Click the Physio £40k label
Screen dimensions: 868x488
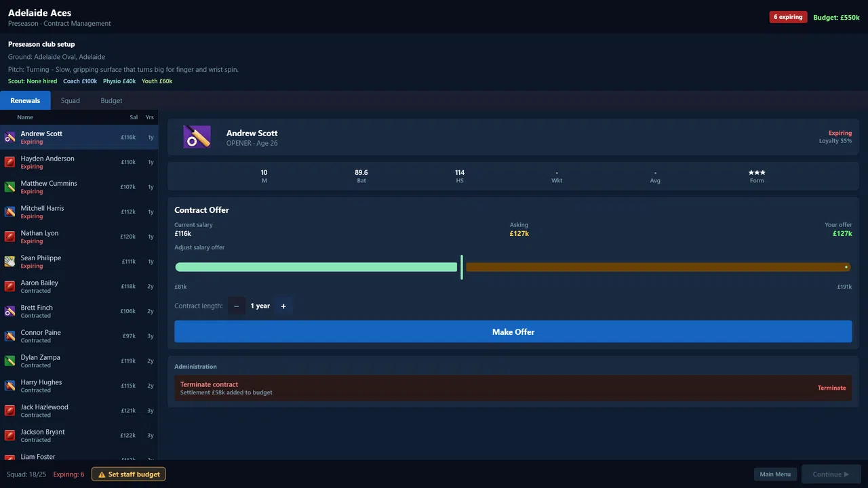click(119, 81)
